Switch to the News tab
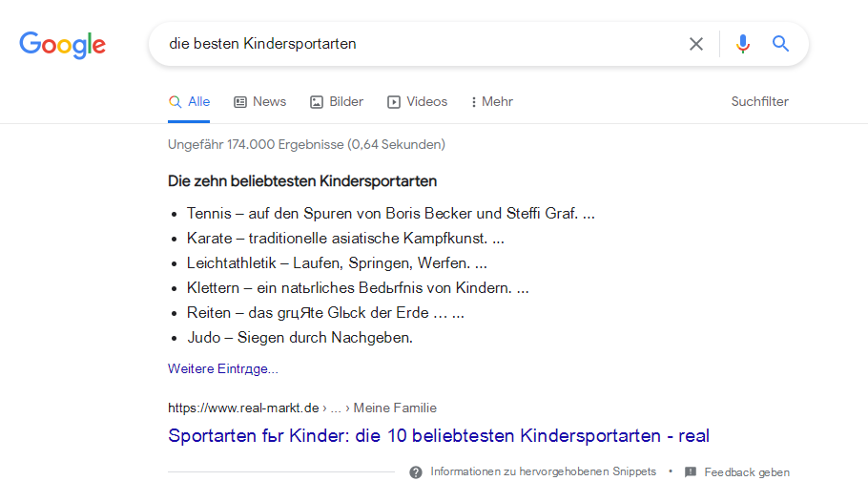This screenshot has width=868, height=502. tap(259, 102)
